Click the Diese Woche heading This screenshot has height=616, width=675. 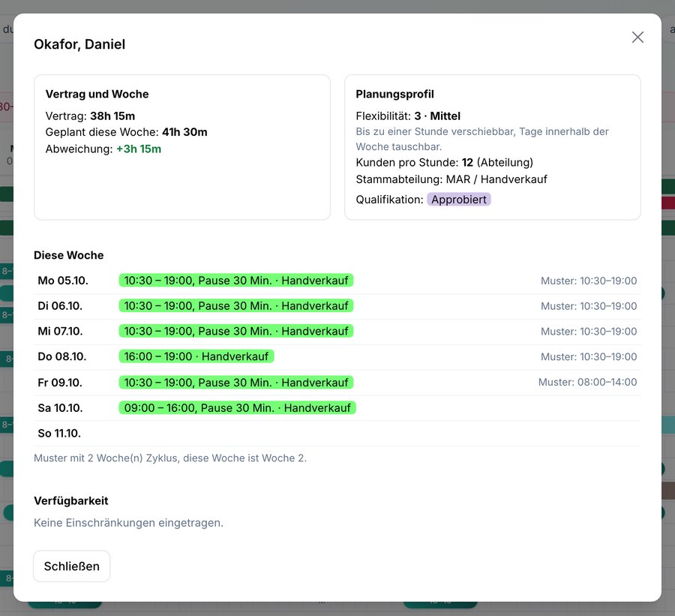tap(69, 255)
